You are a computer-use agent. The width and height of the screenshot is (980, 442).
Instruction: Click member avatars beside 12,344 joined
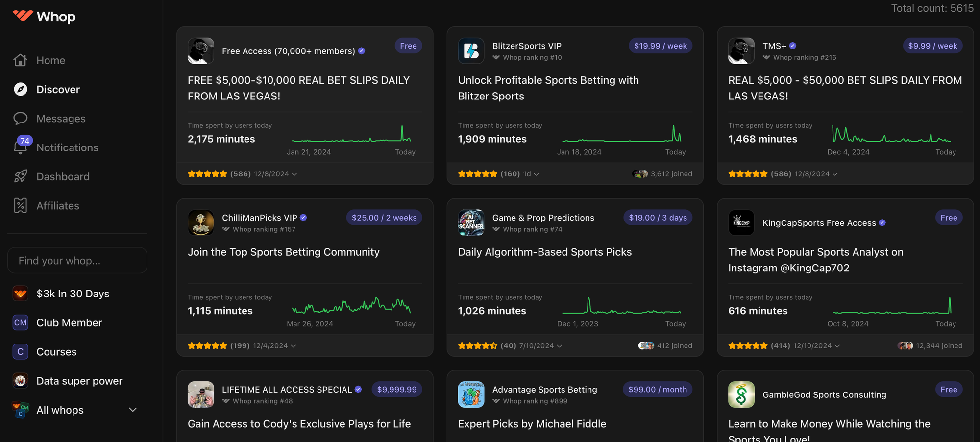906,345
